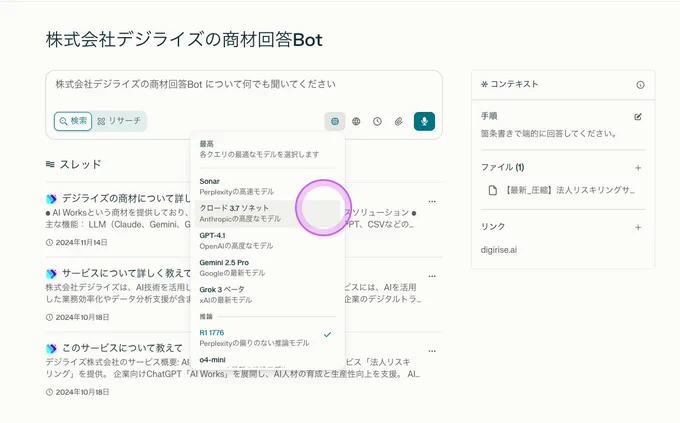680x423 pixels.
Task: Select 検索 search mode
Action: click(x=73, y=121)
